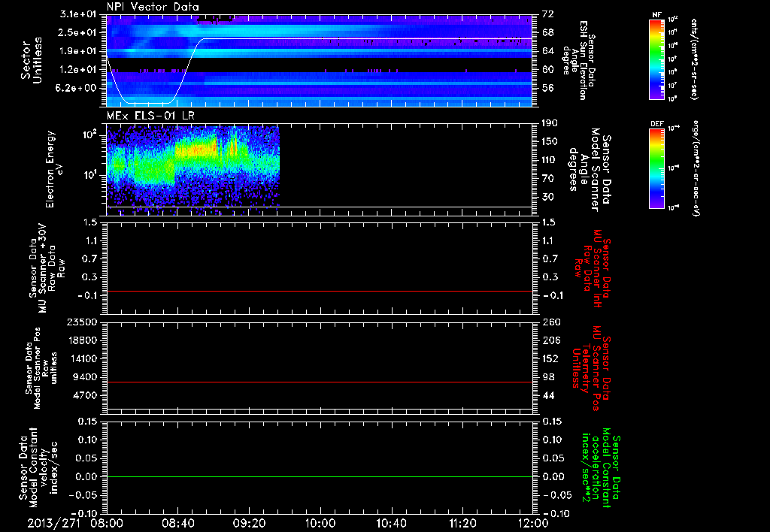Click the "12:00" end time label
Viewport: 770px width, 532px height.
point(533,523)
